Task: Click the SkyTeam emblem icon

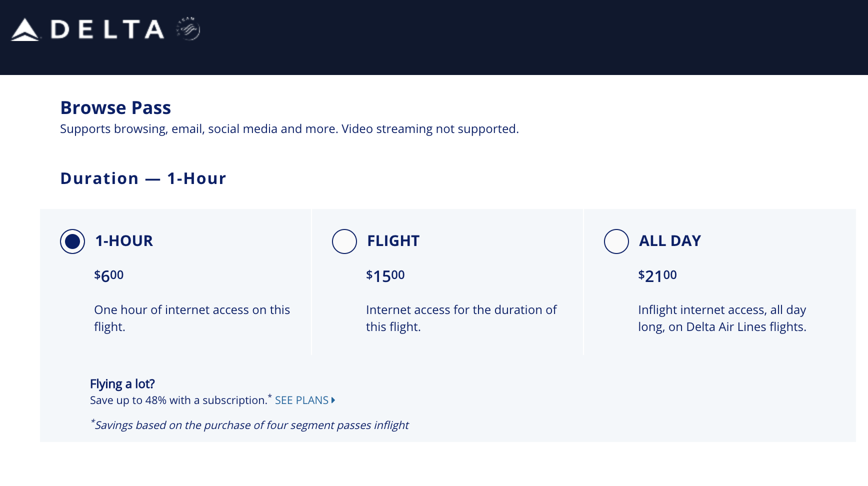Action: pos(188,28)
